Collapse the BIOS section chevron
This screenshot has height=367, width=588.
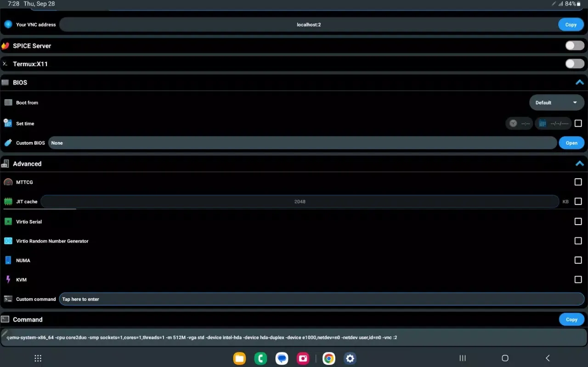tap(580, 83)
